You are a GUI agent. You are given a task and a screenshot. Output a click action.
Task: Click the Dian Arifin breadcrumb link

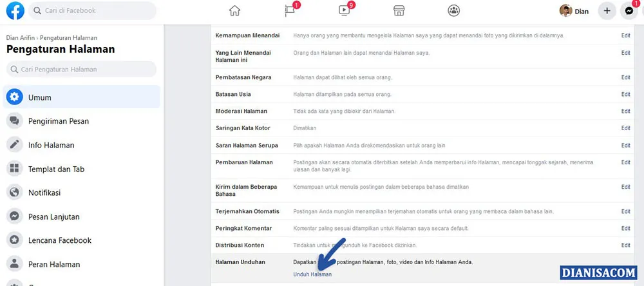coord(21,37)
